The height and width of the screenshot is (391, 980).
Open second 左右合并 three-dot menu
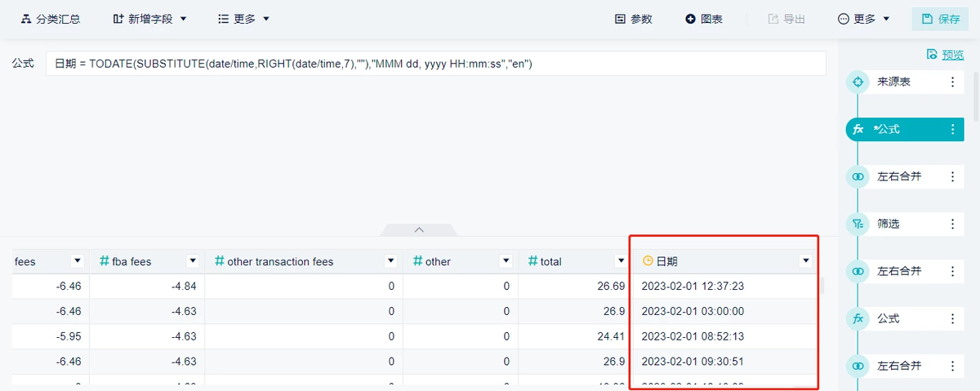click(x=952, y=271)
